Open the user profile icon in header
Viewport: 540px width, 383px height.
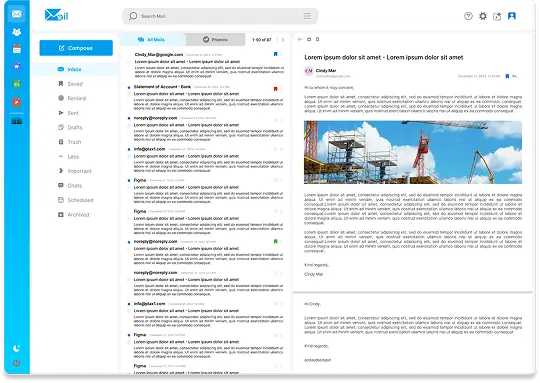pos(512,16)
